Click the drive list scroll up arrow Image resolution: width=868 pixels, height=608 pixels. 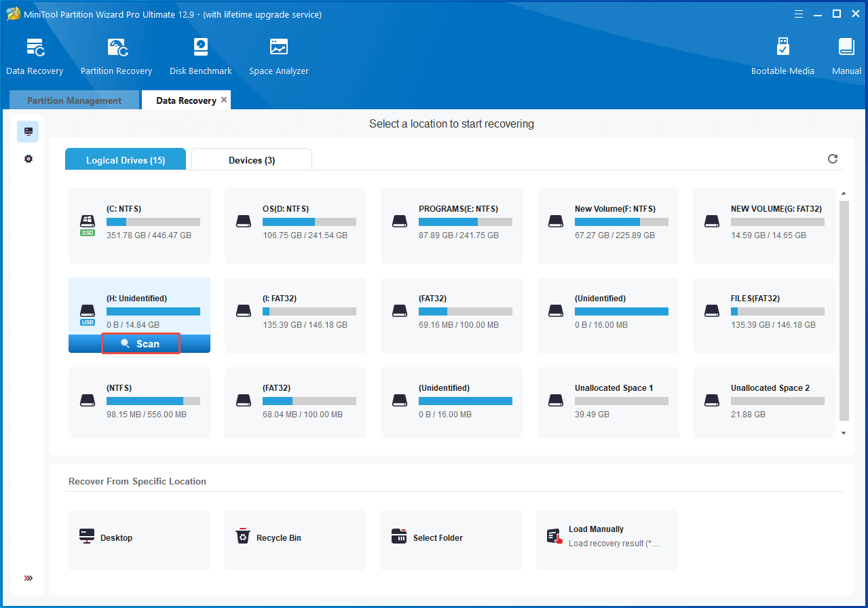(844, 193)
